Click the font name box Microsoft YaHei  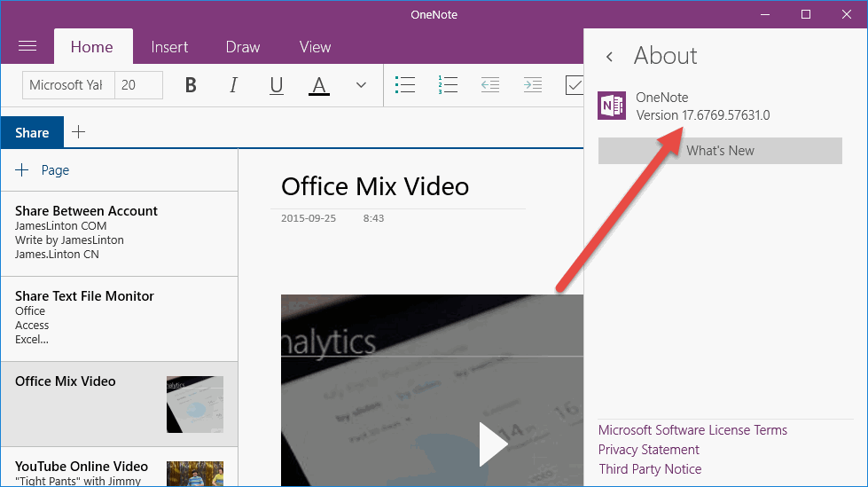(68, 85)
